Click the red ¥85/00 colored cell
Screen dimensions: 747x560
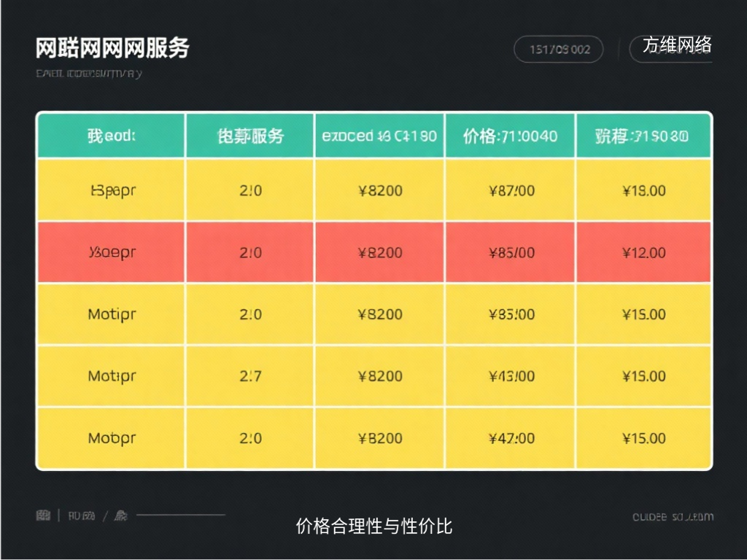510,252
